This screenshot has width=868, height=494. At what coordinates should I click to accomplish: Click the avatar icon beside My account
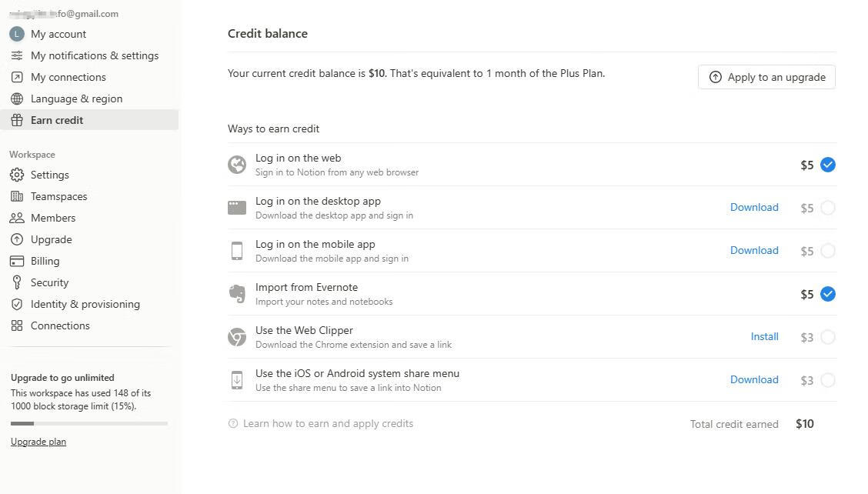pos(17,34)
